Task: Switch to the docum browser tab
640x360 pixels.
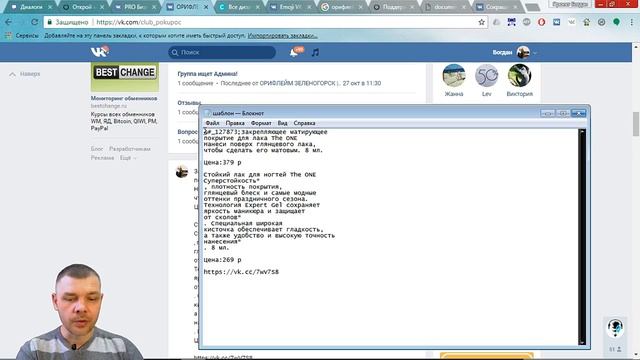Action: coord(445,7)
